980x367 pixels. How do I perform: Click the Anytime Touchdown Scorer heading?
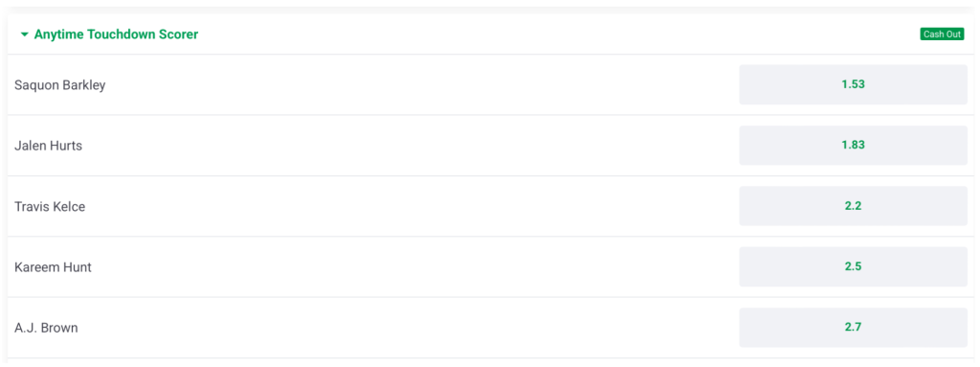pyautogui.click(x=116, y=34)
